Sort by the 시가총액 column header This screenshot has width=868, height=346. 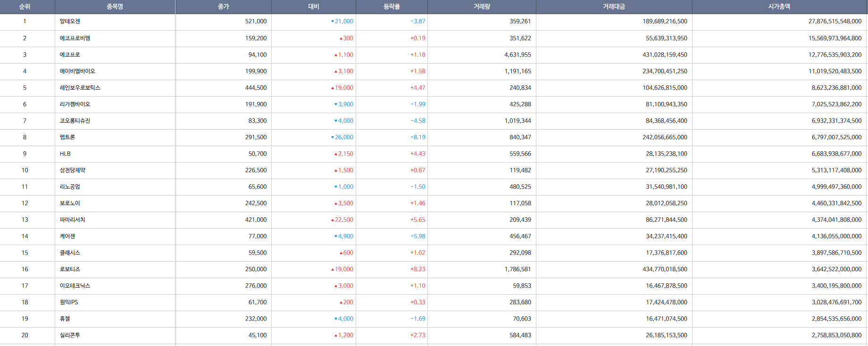point(779,7)
